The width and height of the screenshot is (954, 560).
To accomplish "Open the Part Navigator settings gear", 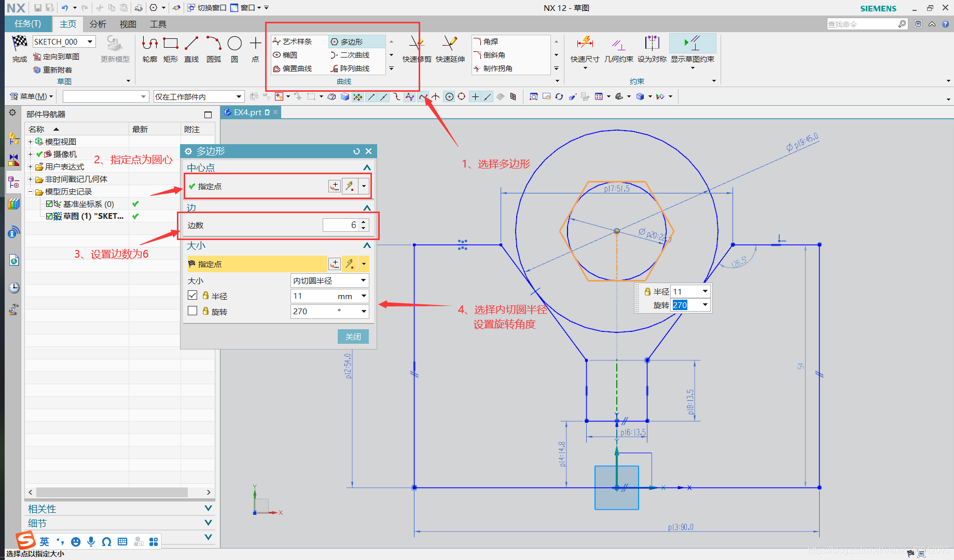I will pyautogui.click(x=13, y=113).
